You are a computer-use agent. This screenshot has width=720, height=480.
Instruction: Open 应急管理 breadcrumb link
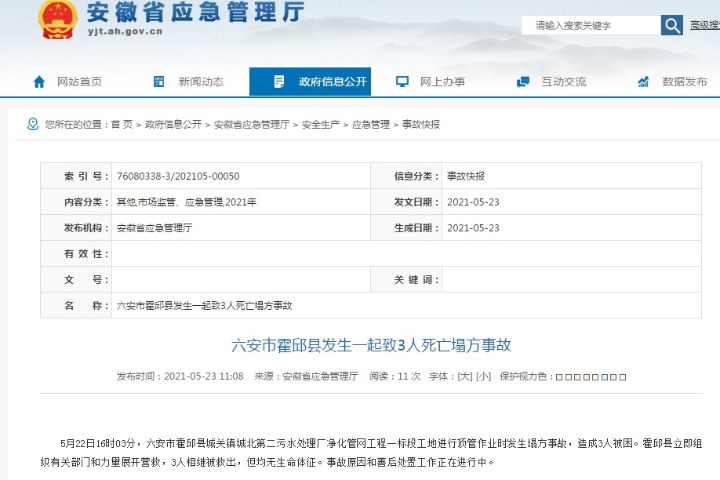[x=371, y=125]
